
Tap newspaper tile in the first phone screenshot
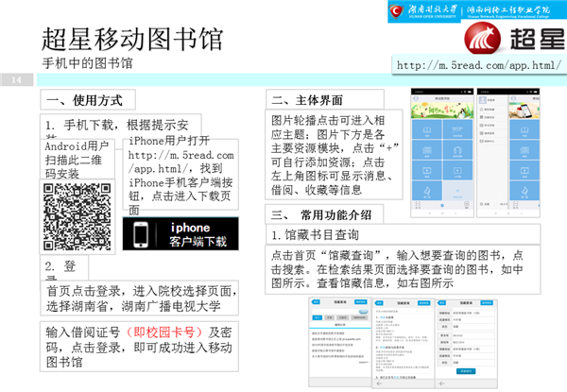click(427, 150)
